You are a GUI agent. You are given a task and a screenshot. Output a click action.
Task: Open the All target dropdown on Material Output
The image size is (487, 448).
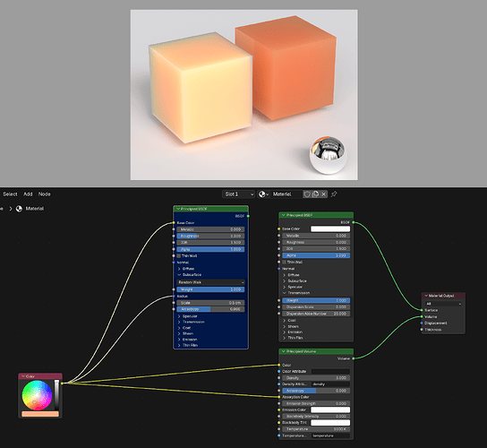(443, 304)
